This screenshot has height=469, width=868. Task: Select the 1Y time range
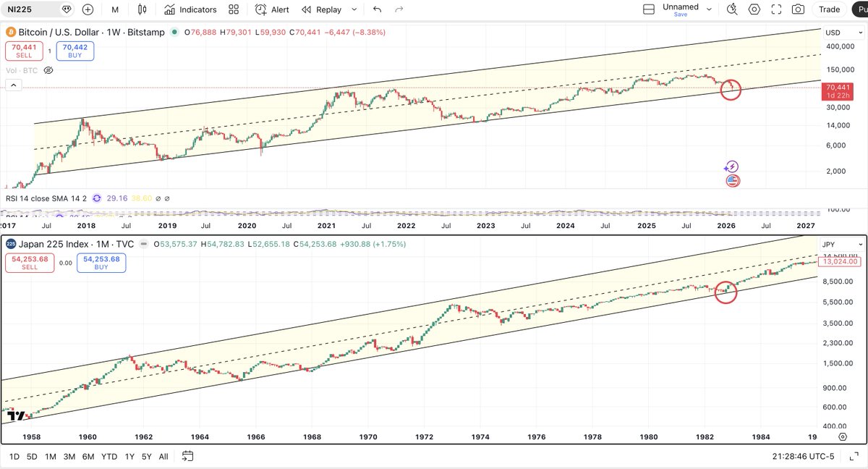click(129, 457)
